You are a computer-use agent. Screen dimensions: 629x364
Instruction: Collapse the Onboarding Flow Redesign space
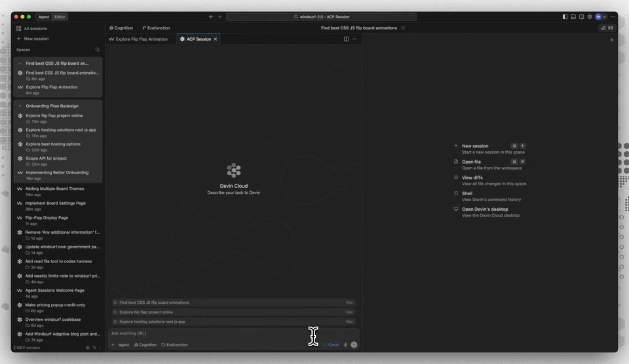(x=20, y=106)
